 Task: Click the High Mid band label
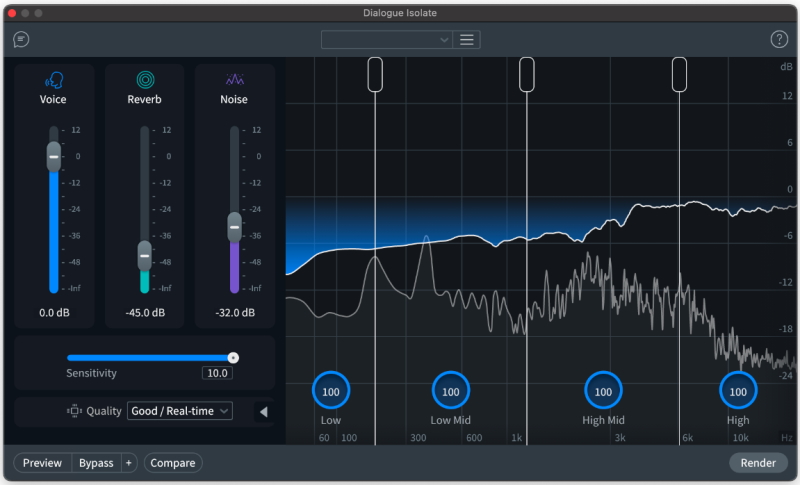(x=603, y=420)
